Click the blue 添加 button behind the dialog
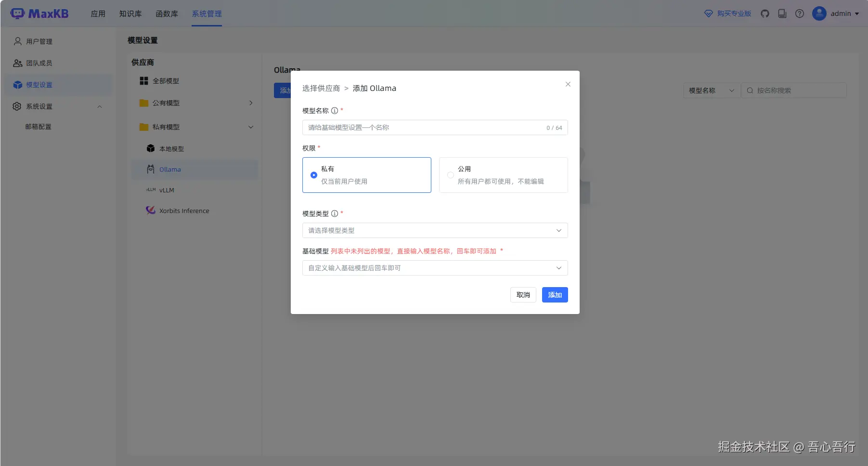 pos(283,90)
